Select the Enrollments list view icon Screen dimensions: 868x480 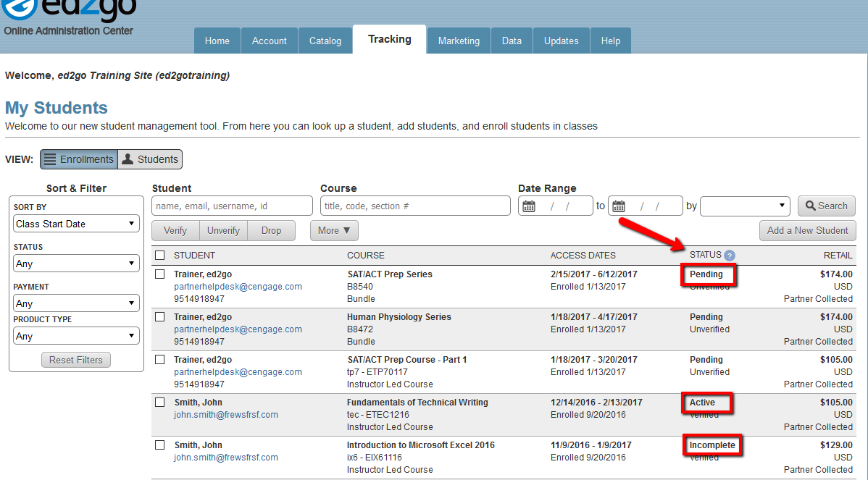pos(49,159)
